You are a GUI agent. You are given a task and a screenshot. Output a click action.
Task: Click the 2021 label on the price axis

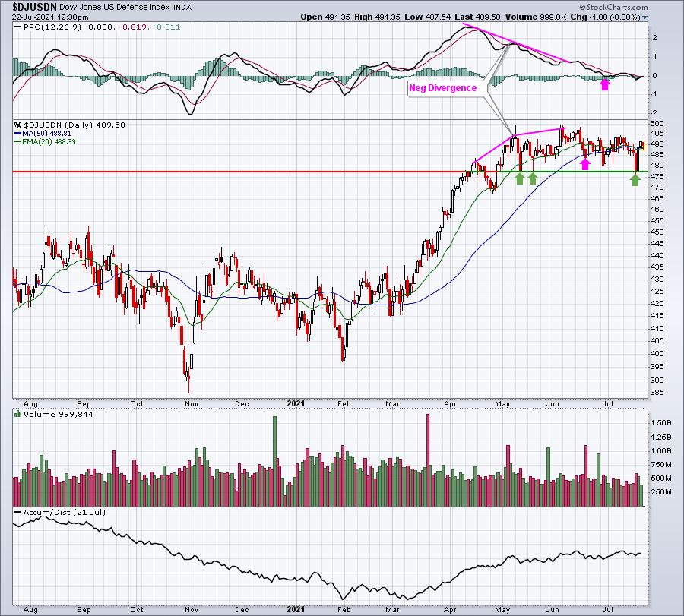pyautogui.click(x=296, y=403)
